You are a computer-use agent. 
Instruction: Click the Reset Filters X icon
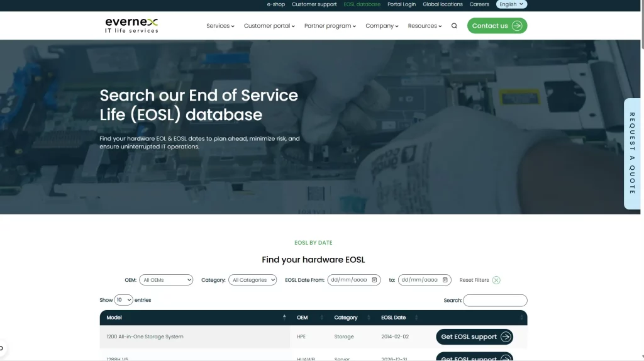[x=496, y=280]
